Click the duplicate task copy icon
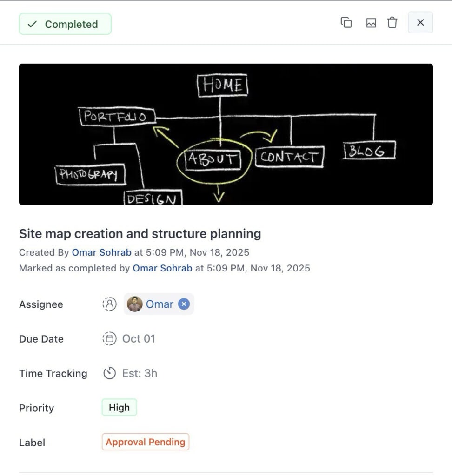The image size is (452, 476). (346, 23)
